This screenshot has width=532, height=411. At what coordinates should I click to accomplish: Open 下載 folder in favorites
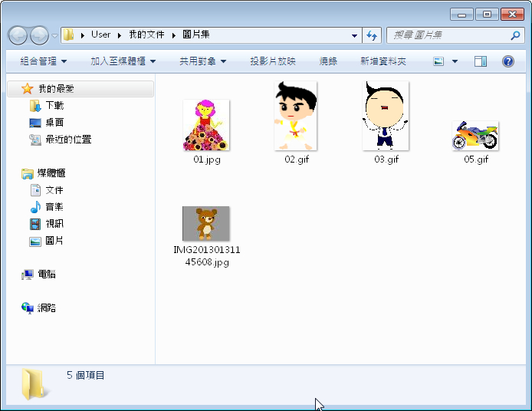tap(54, 106)
